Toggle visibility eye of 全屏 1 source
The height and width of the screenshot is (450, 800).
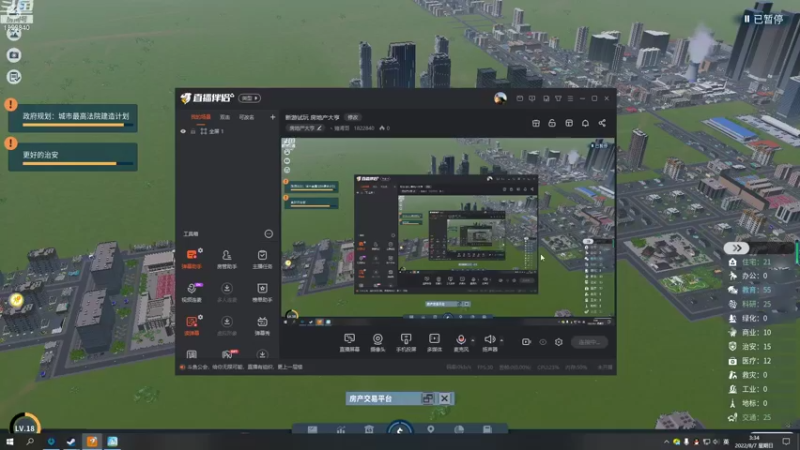[x=183, y=131]
